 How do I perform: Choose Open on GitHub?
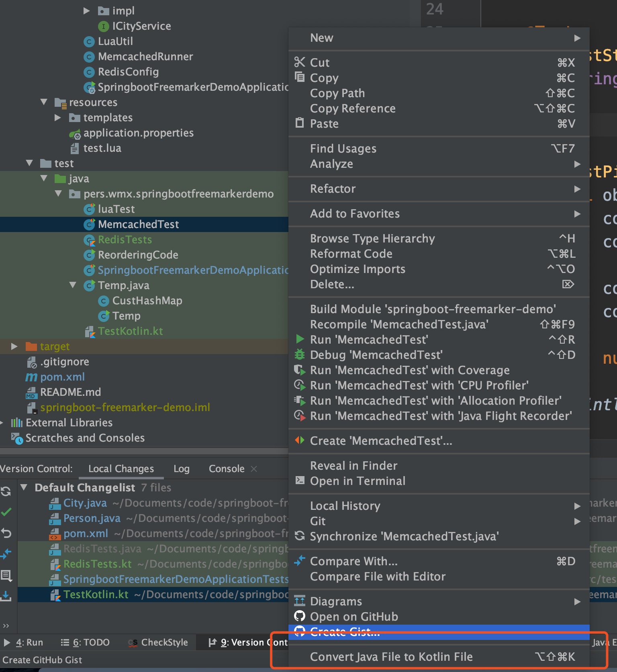pos(354,617)
